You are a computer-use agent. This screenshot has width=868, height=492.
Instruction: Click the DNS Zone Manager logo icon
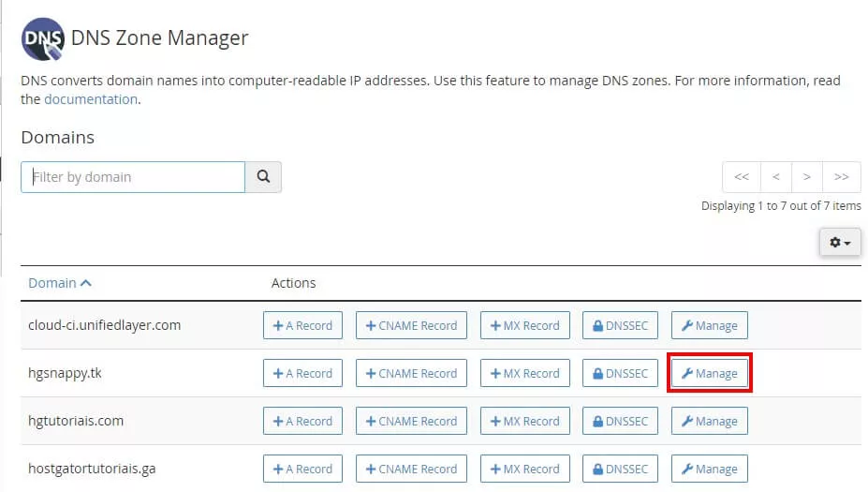43,38
